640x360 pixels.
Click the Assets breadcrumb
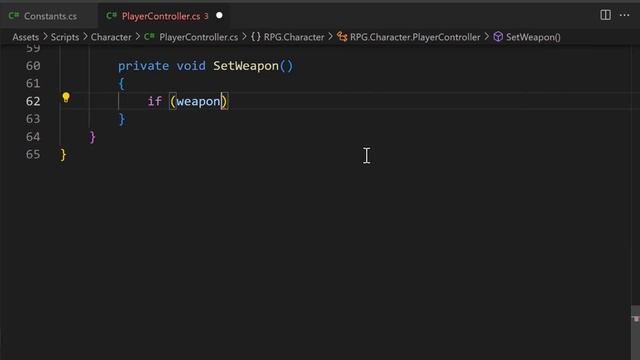coord(25,37)
